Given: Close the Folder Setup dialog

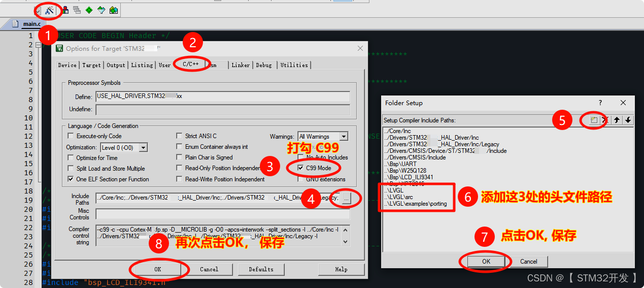Looking at the screenshot, I should tap(623, 103).
